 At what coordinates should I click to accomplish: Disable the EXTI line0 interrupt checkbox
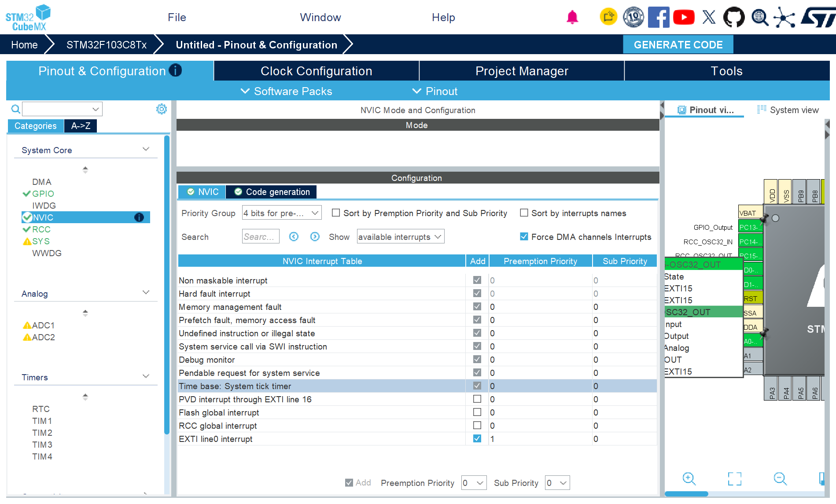477,439
